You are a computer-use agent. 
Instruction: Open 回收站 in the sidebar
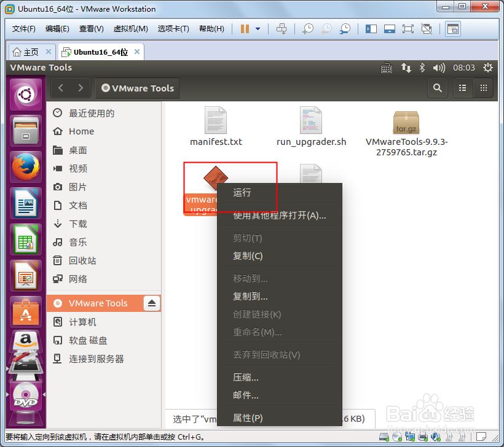point(103,261)
